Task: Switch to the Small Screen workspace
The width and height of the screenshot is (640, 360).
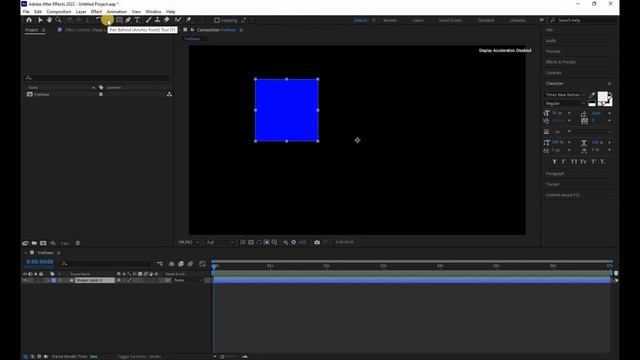Action: [x=451, y=20]
